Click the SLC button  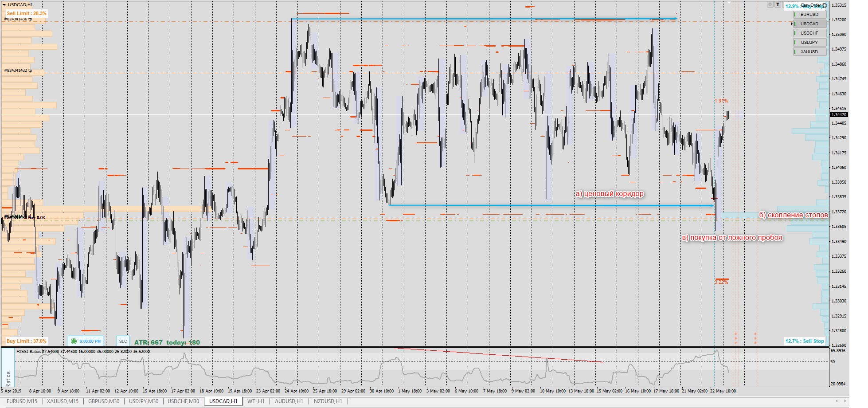[123, 341]
